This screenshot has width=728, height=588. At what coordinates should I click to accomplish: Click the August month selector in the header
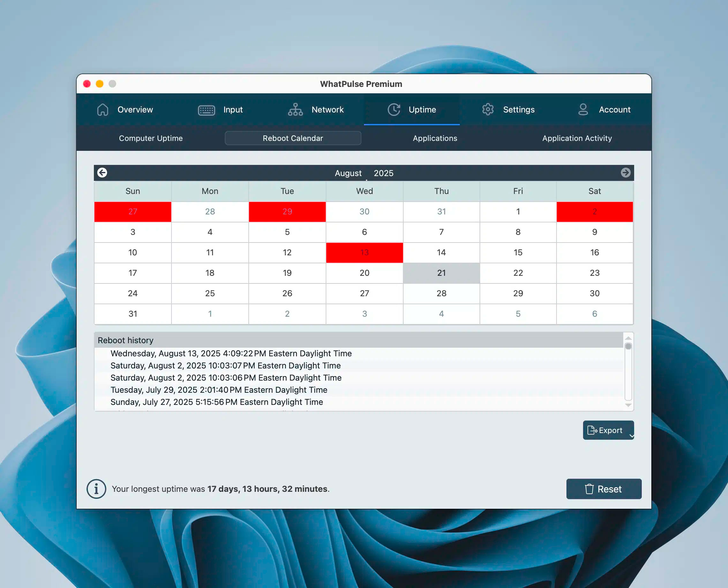pos(348,173)
